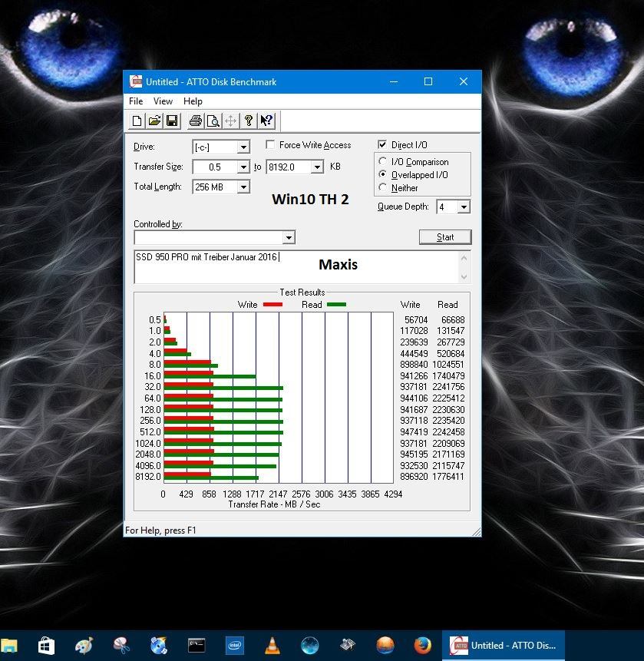The height and width of the screenshot is (661, 644).
Task: Click the Open file toolbar icon
Action: (x=154, y=121)
